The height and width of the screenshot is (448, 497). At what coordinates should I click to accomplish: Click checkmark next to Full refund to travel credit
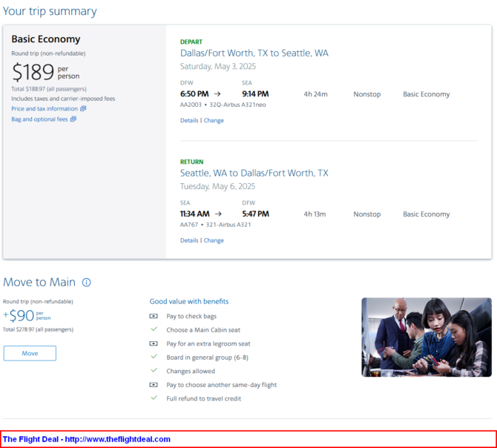coord(154,398)
